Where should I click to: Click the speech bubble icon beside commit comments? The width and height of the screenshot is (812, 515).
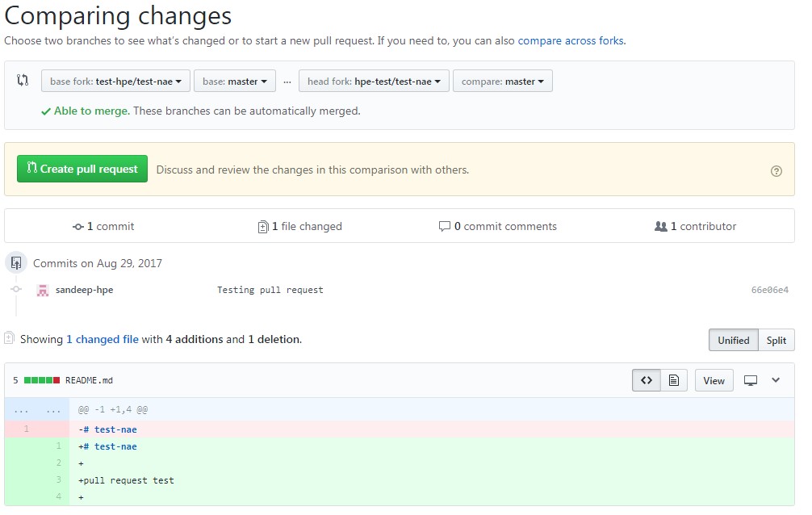click(444, 226)
